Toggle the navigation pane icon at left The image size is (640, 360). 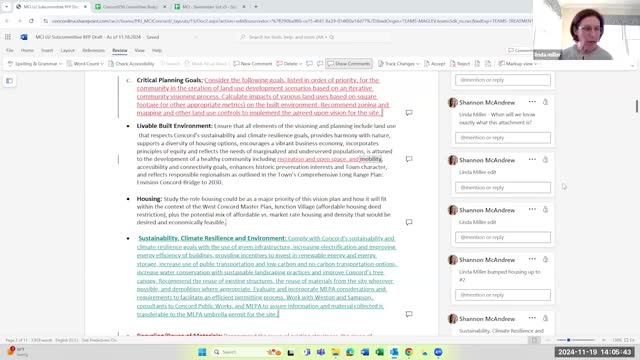pos(9,81)
